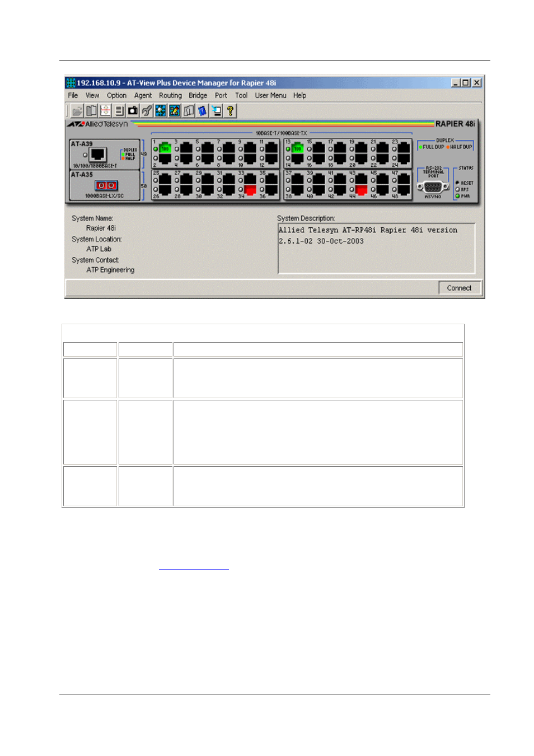Click the download-to-device arrow toolbar icon
This screenshot has width=534, height=756.
216,111
